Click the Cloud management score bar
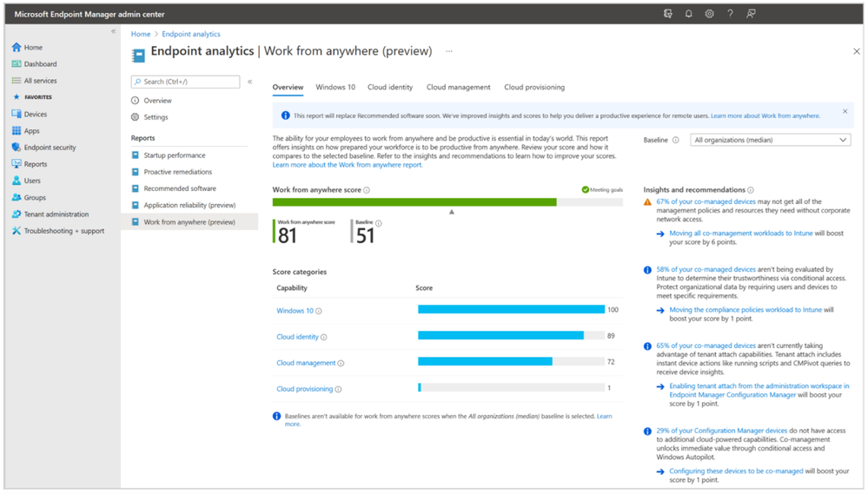868x494 pixels. 485,361
